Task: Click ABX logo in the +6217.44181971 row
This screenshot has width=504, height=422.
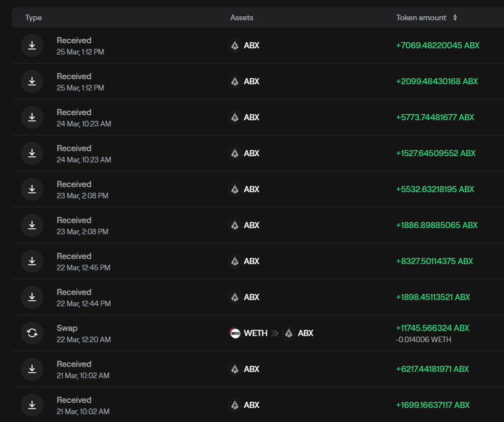Action: point(235,369)
